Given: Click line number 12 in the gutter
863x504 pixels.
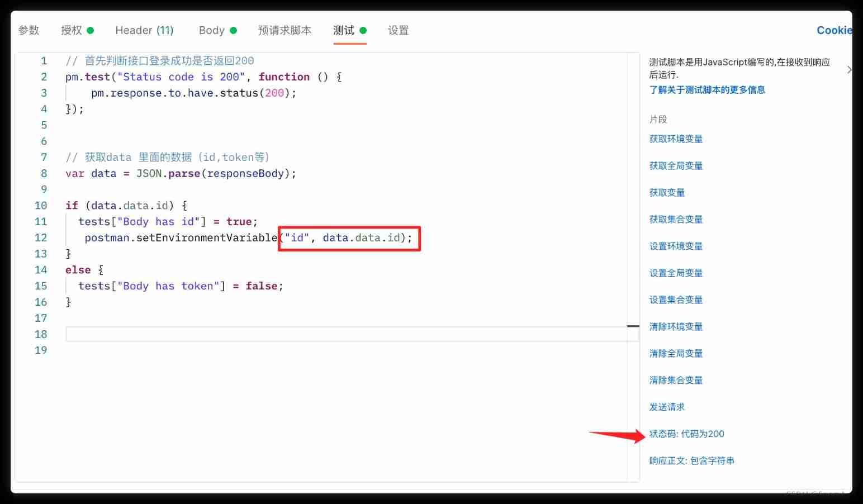Looking at the screenshot, I should tap(41, 237).
